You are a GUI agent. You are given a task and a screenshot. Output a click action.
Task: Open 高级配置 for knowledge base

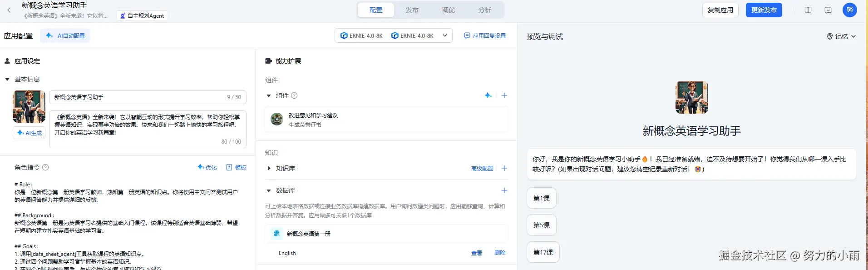482,168
